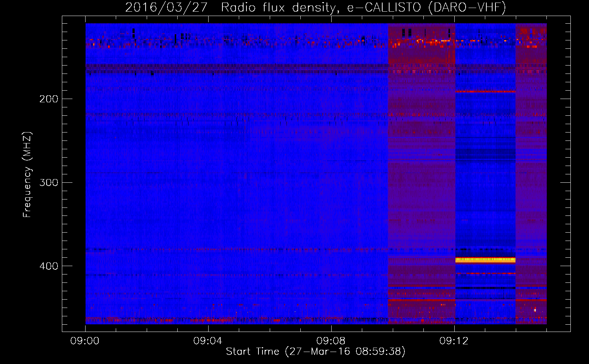The width and height of the screenshot is (589, 364).
Task: Click the date '2016/03/27' in the title
Action: click(166, 7)
